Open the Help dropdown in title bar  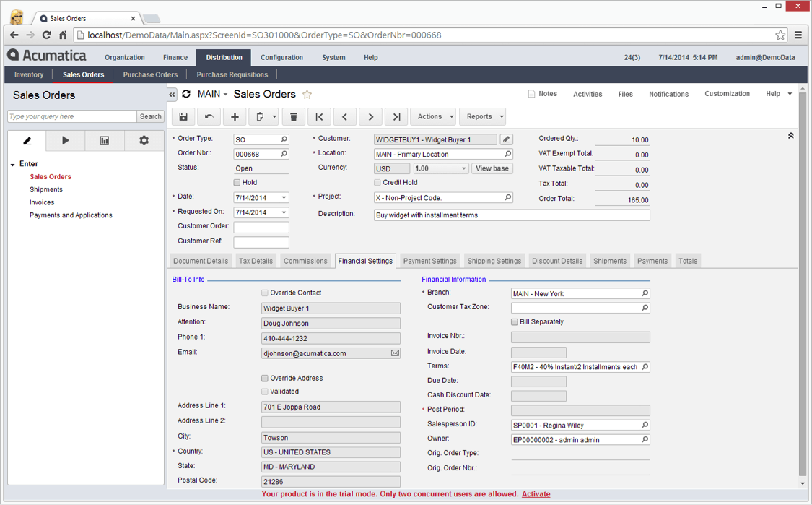pos(779,94)
